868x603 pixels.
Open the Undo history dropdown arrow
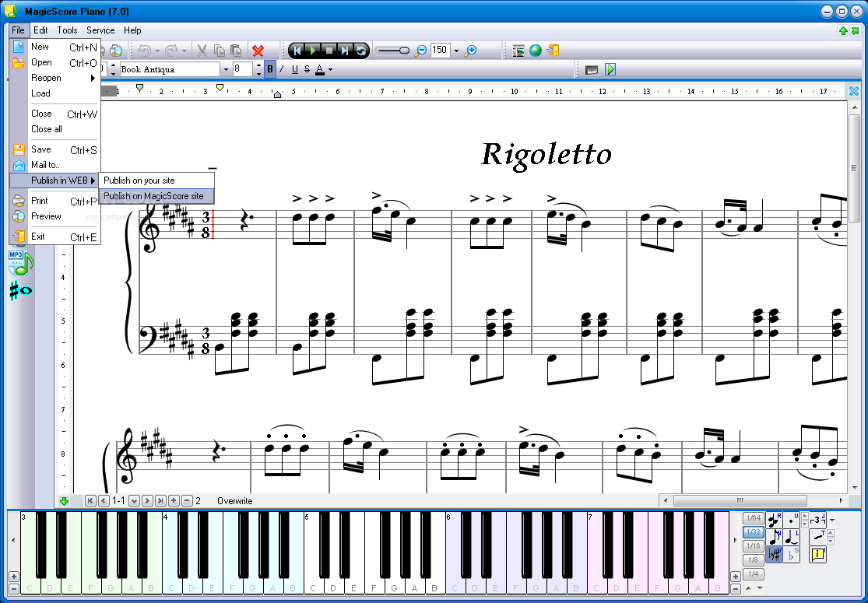pos(157,51)
